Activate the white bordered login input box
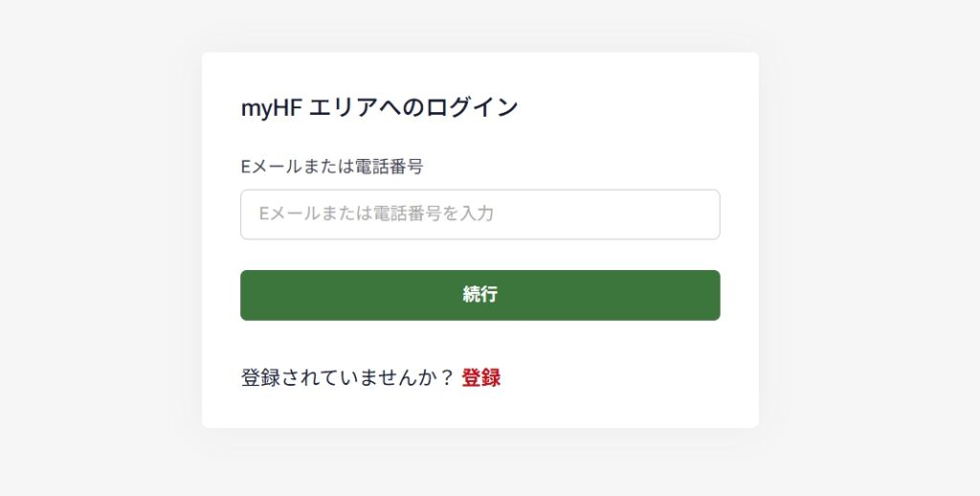980x496 pixels. click(479, 214)
